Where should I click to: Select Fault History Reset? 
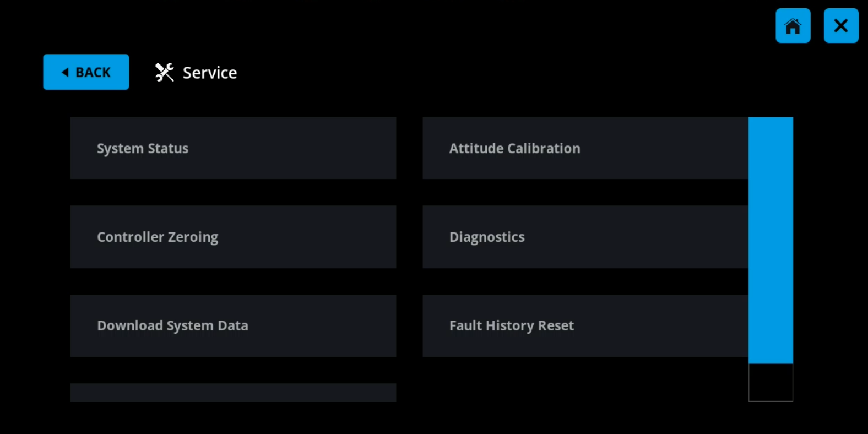click(x=585, y=325)
